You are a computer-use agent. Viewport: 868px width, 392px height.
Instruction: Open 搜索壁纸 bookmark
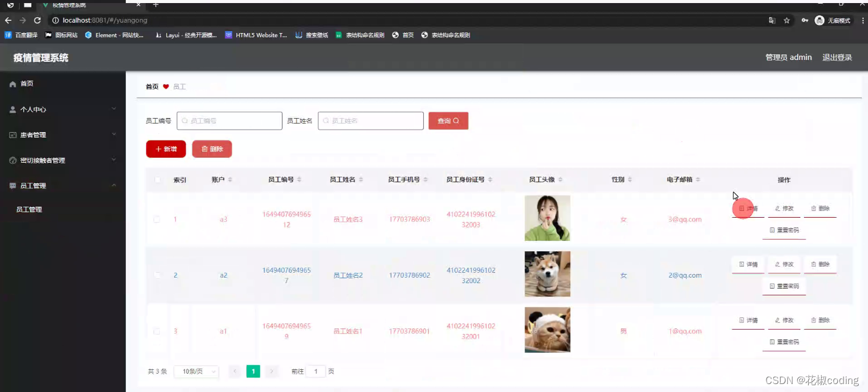(312, 35)
